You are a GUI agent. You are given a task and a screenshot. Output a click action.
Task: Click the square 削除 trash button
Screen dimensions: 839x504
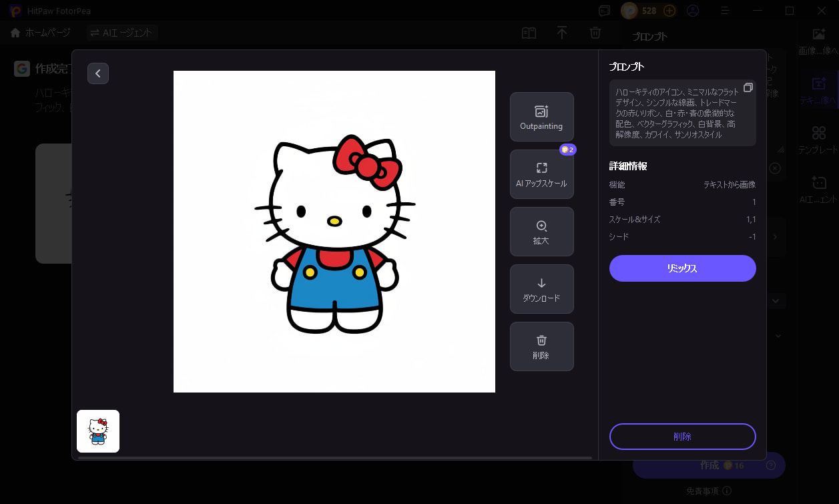[541, 346]
